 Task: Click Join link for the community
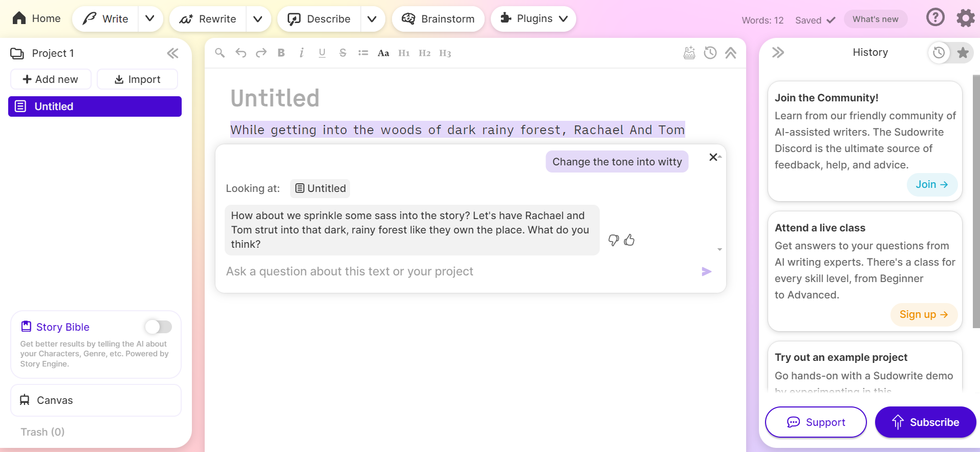coord(931,184)
